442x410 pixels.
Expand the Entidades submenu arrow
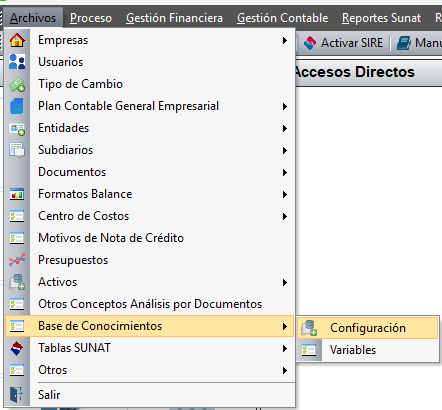point(285,128)
